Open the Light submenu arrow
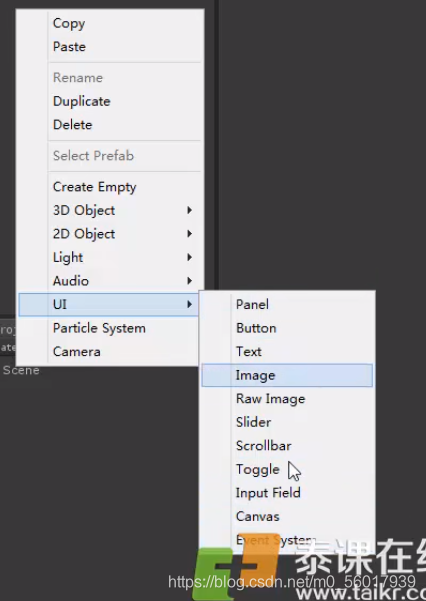The height and width of the screenshot is (601, 426). click(189, 257)
